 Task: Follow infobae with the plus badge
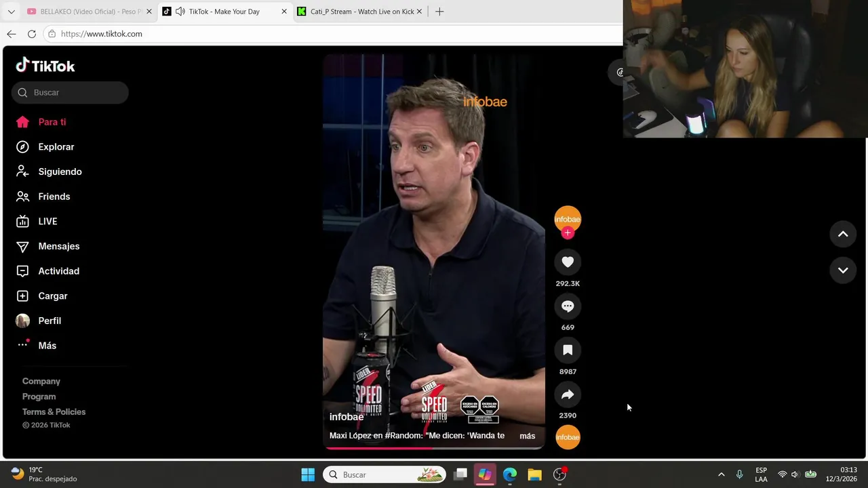[568, 233]
